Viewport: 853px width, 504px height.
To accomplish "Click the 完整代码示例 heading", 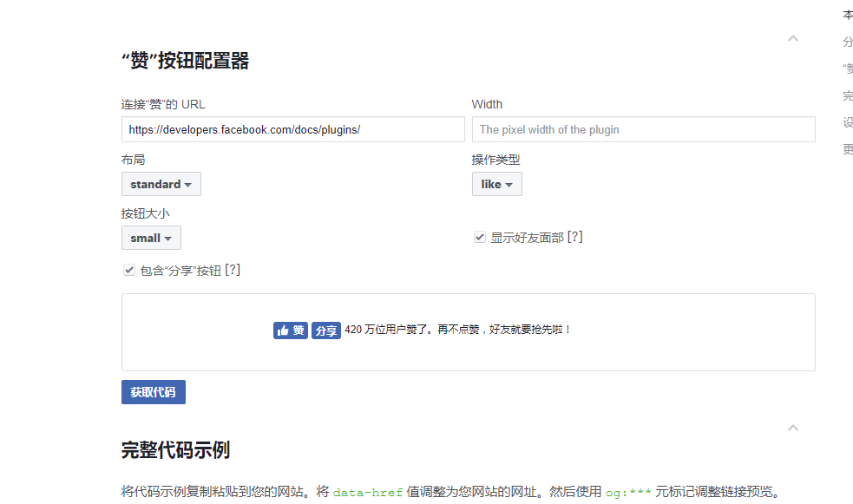I will point(175,449).
